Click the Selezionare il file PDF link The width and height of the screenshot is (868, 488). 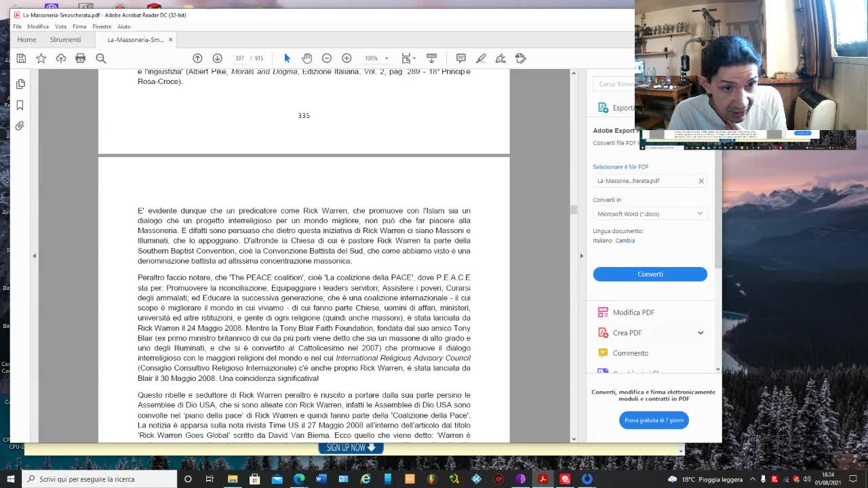620,167
